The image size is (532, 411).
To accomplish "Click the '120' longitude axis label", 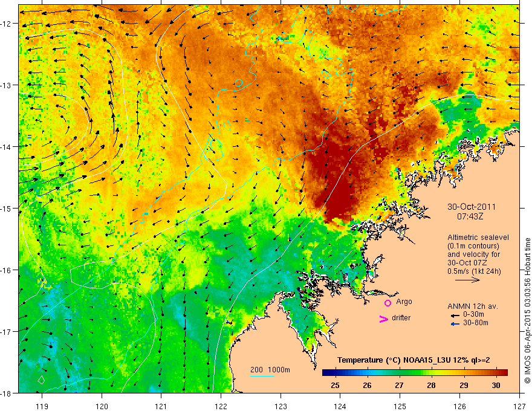I will 102,406.
